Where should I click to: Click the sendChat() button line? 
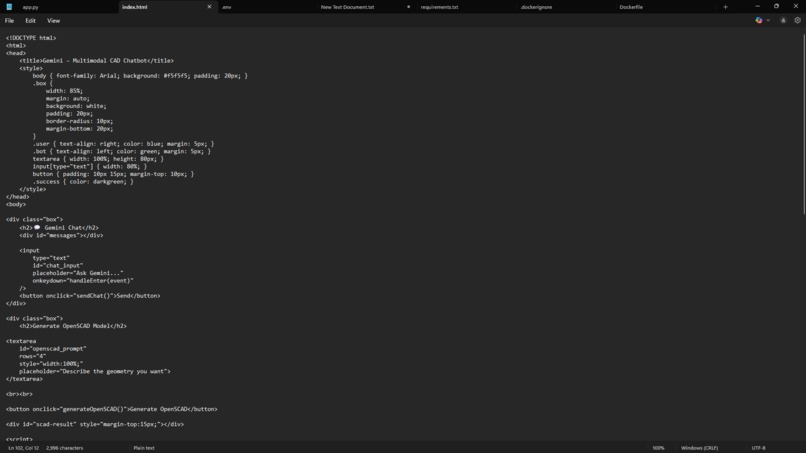90,296
